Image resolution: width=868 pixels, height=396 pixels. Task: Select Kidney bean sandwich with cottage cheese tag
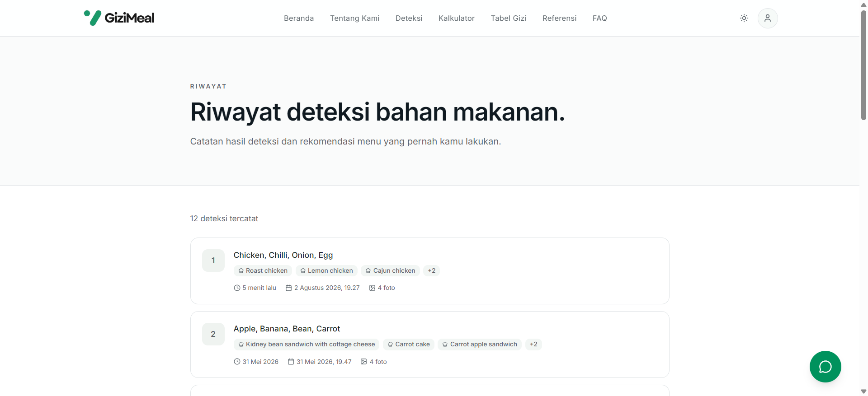click(x=307, y=344)
